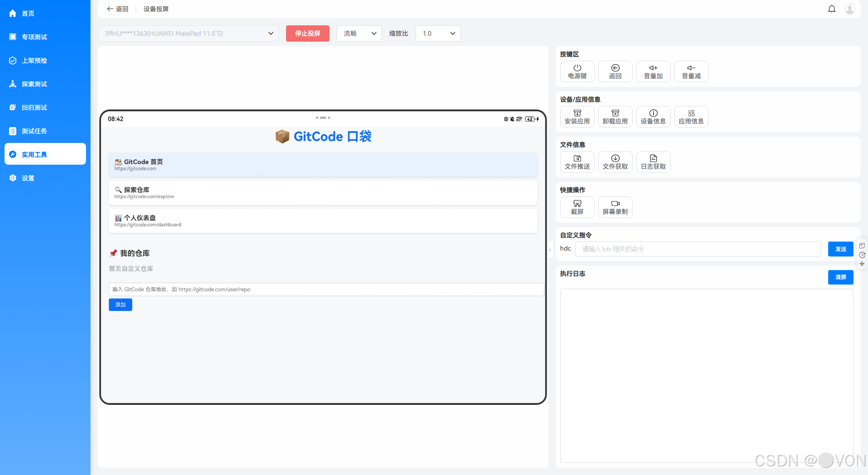This screenshot has width=868, height=475.
Task: Expand the device selector dropdown
Action: (188, 33)
